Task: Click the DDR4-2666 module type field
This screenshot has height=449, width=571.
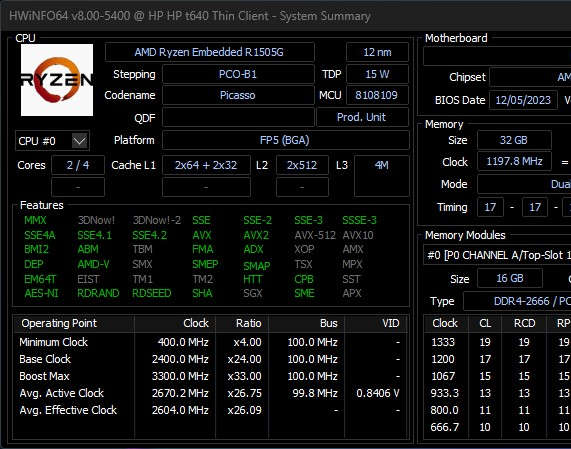Action: pyautogui.click(x=517, y=301)
